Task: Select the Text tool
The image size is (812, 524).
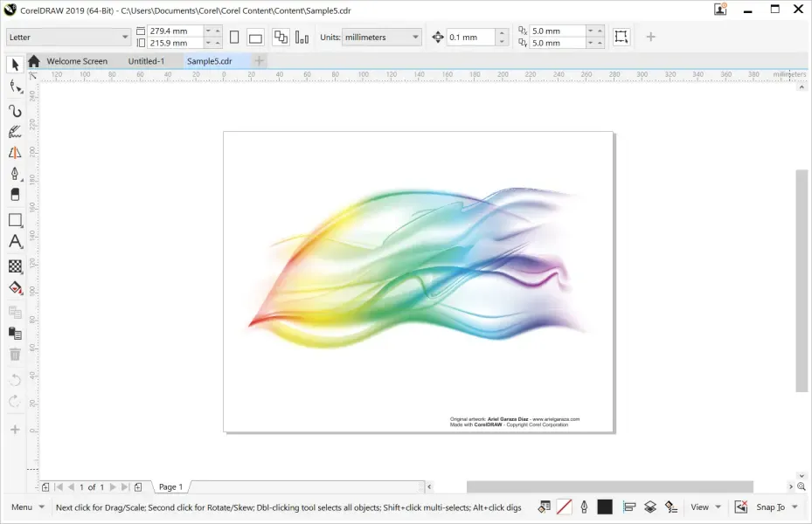Action: (15, 242)
